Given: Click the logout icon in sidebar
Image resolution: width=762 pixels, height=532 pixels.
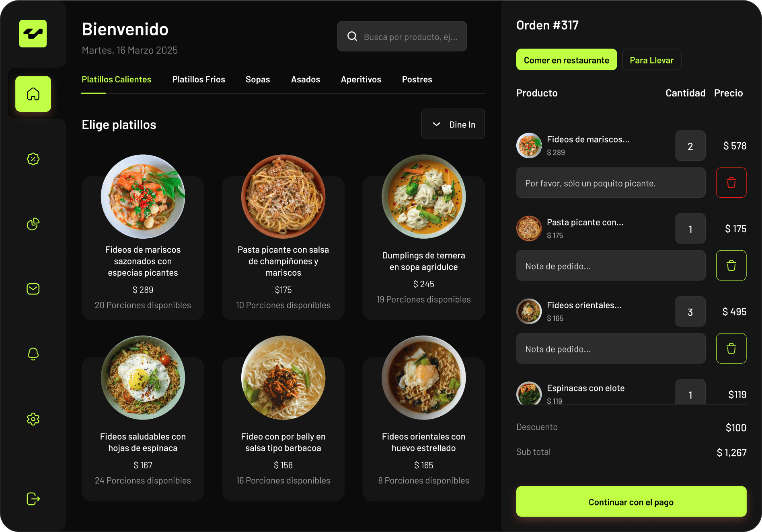Looking at the screenshot, I should 33,499.
